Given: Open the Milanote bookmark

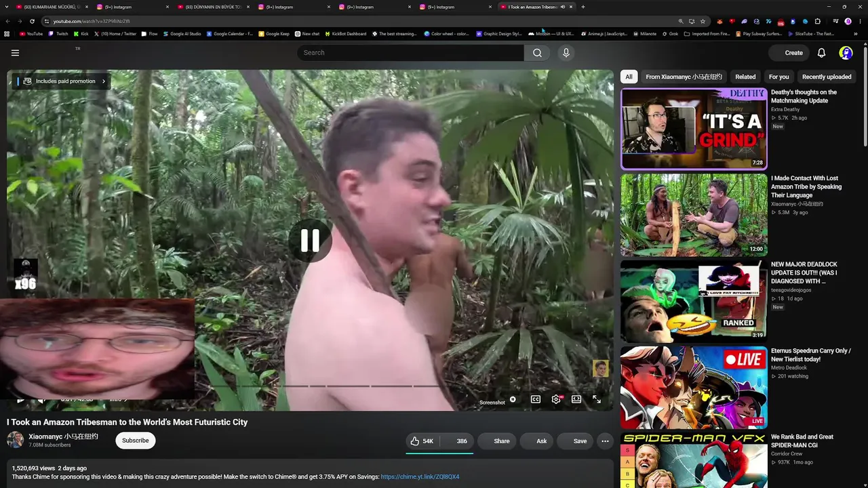Looking at the screenshot, I should click(644, 33).
